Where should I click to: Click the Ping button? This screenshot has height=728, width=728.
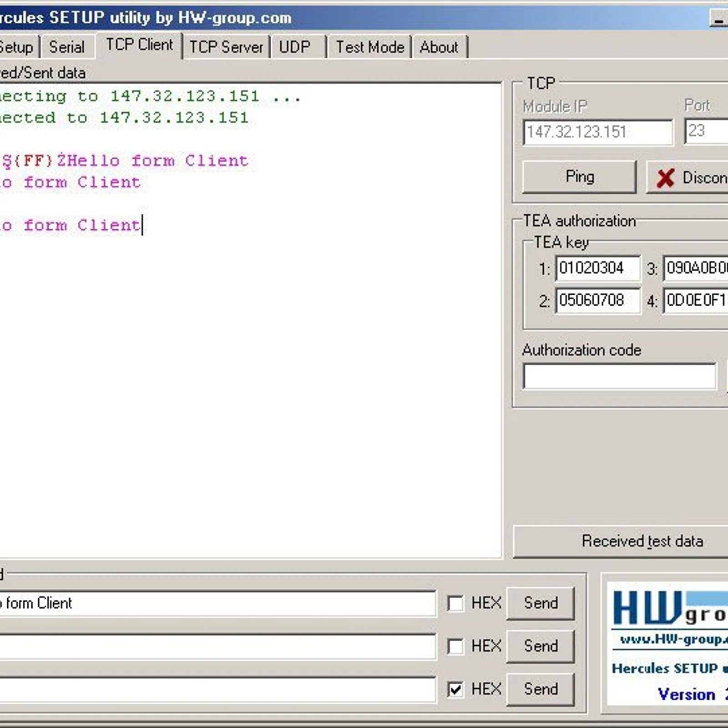point(579,177)
